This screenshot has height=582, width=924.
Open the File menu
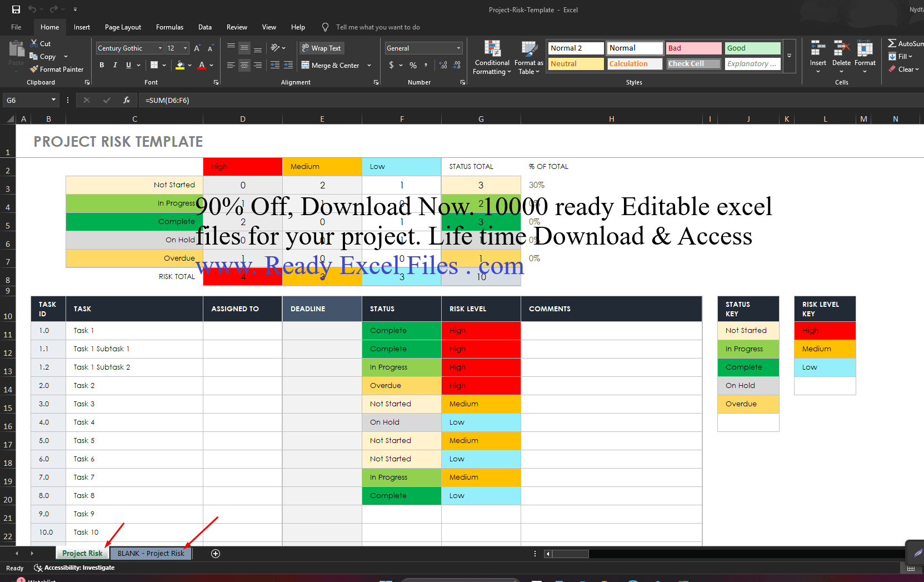16,27
